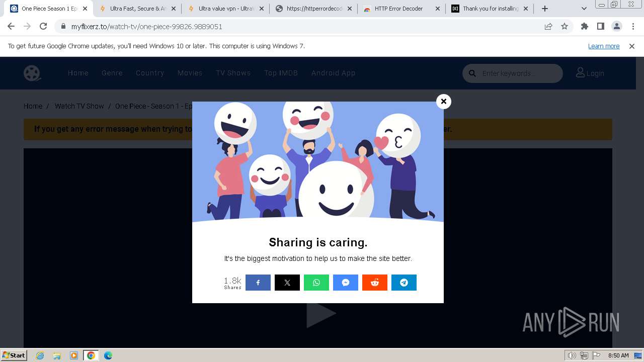Open Learn more about Chrome updates
Screen dimensions: 644x362
tap(604, 46)
